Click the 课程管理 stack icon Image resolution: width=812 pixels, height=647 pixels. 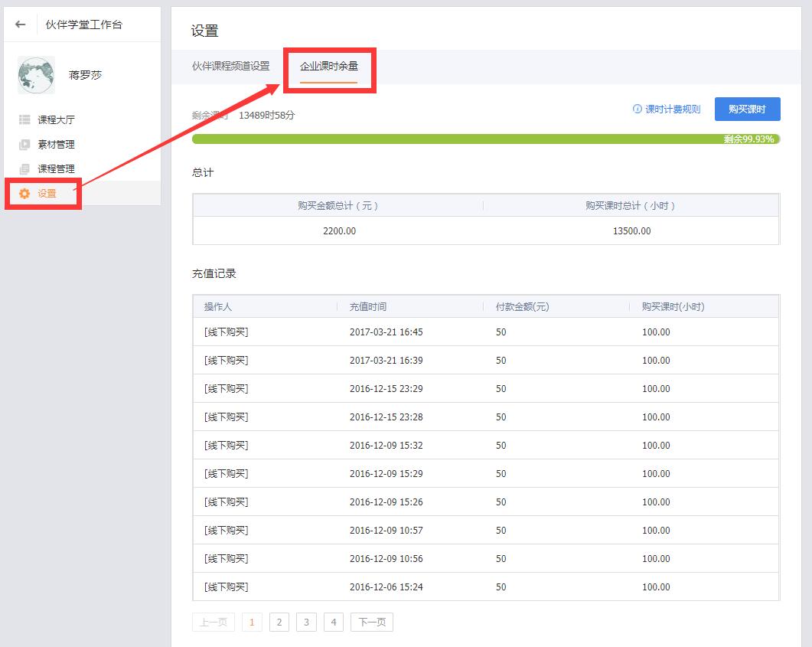click(24, 169)
